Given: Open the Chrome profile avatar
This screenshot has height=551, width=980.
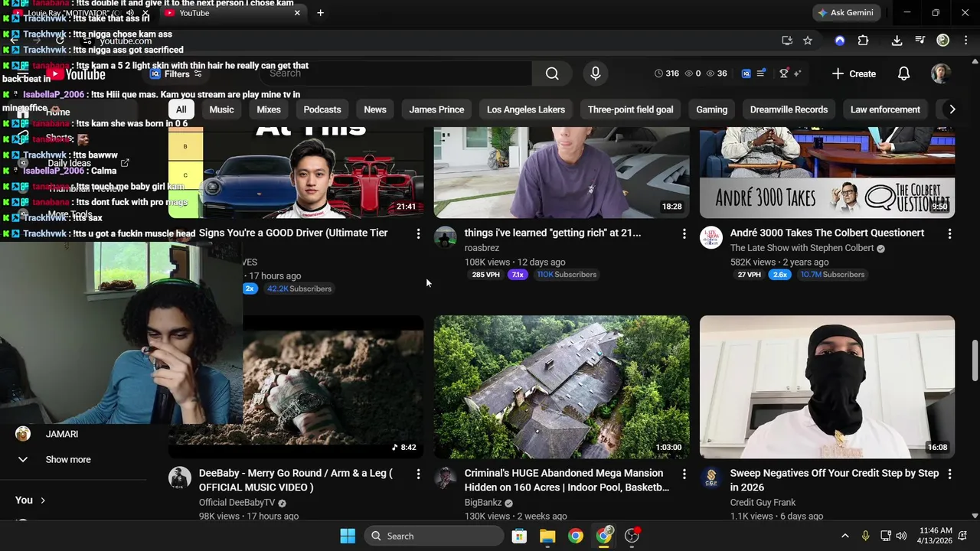Looking at the screenshot, I should coord(943,41).
